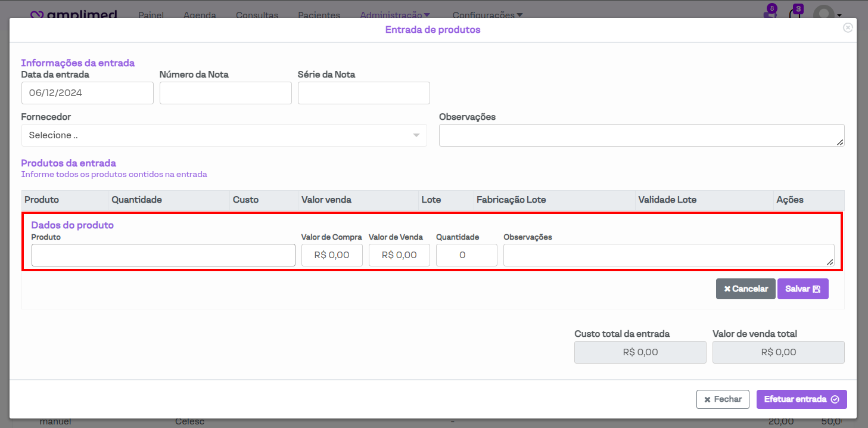Viewport: 868px width, 428px height.
Task: Open the Configurações menu
Action: tap(487, 15)
